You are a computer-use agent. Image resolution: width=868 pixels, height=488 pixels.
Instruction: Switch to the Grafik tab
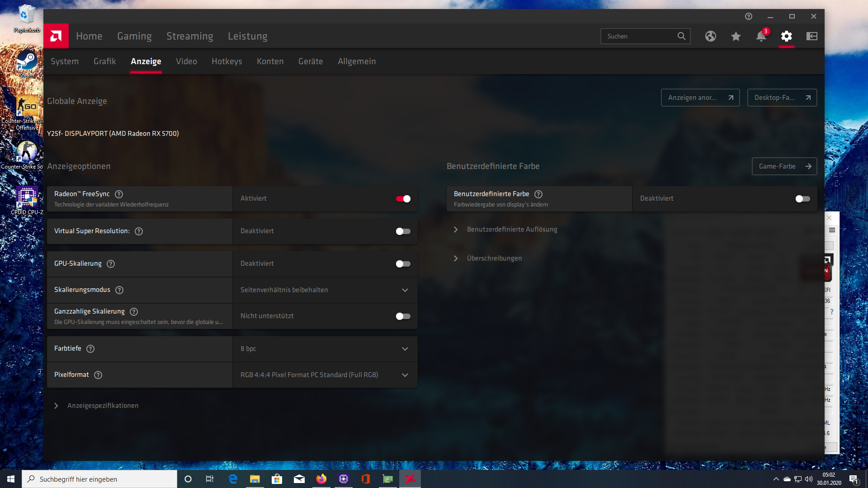click(x=104, y=61)
